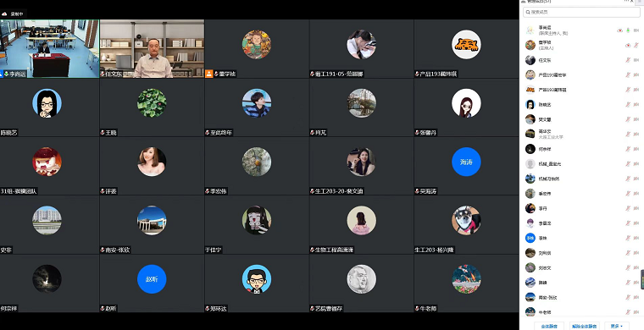
Task: Select 李尚达's classroom video tile
Action: tap(50, 49)
